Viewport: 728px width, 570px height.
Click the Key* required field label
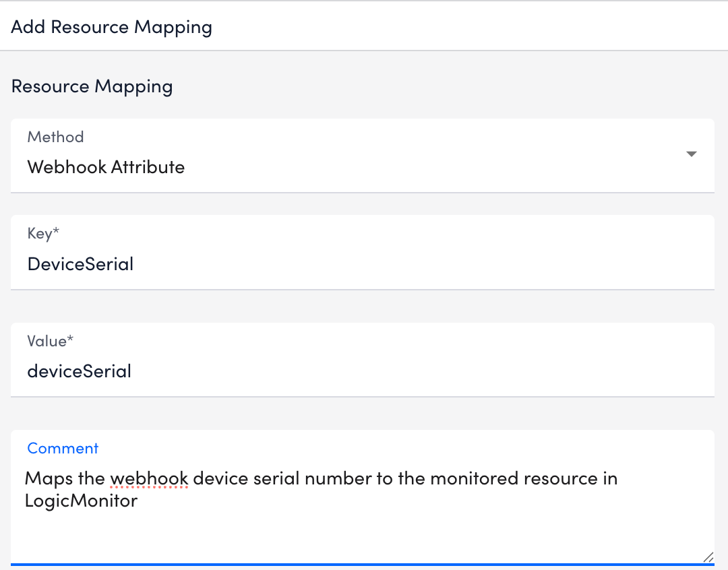[x=43, y=233]
